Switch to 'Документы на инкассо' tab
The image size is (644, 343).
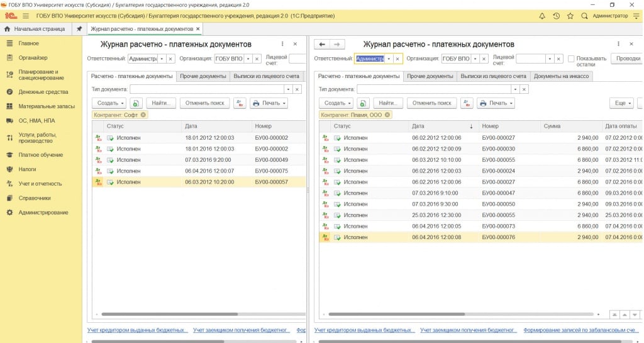coord(562,76)
